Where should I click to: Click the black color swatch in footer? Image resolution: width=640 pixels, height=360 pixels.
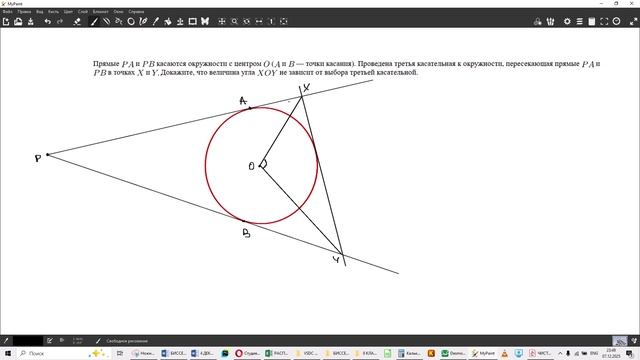pyautogui.click(x=28, y=340)
